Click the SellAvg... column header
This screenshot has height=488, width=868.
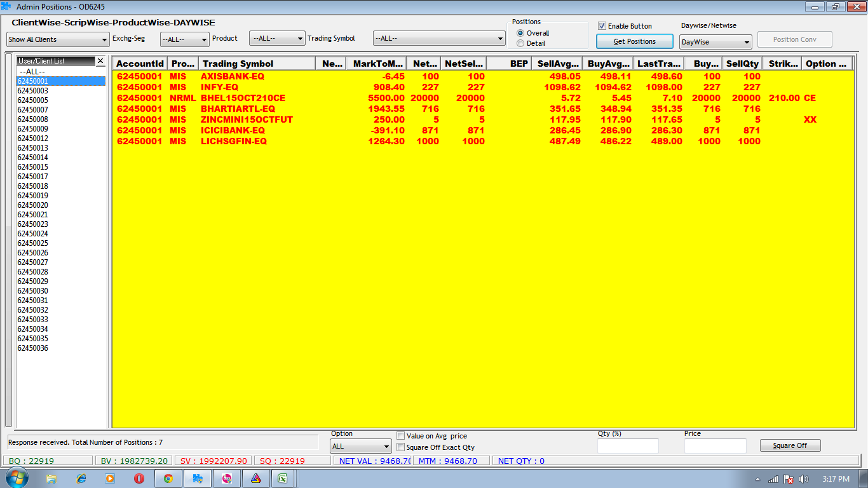[x=557, y=64]
